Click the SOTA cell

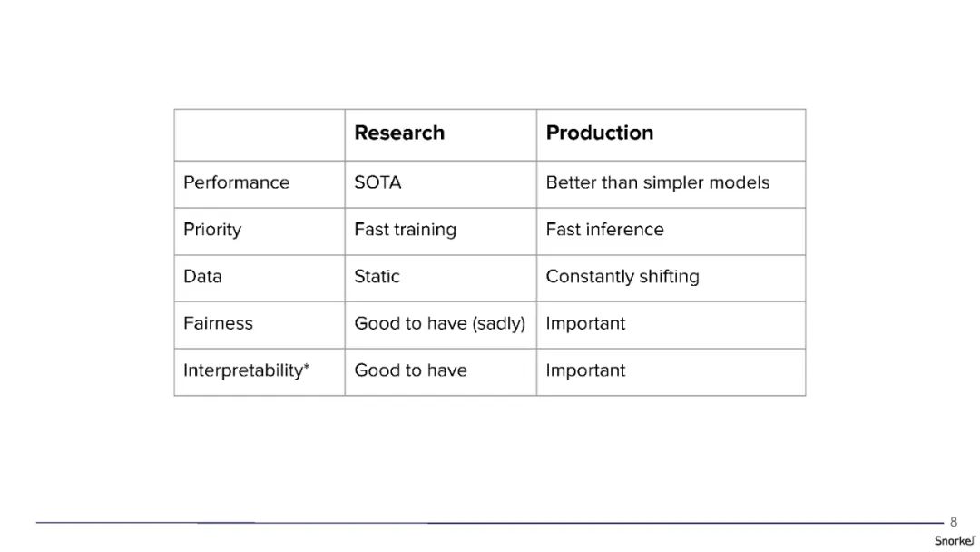377,182
